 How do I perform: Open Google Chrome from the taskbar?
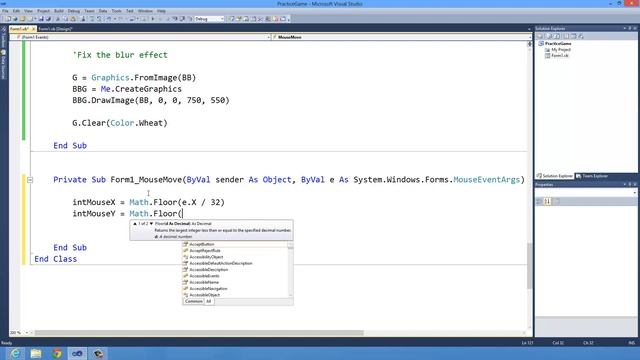click(x=57, y=353)
